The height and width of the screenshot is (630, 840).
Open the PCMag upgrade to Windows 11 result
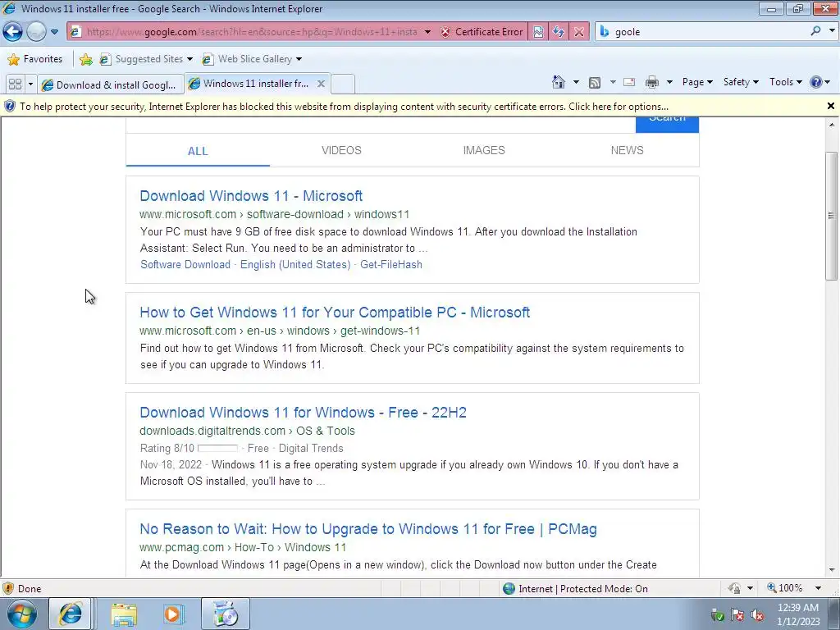click(368, 529)
